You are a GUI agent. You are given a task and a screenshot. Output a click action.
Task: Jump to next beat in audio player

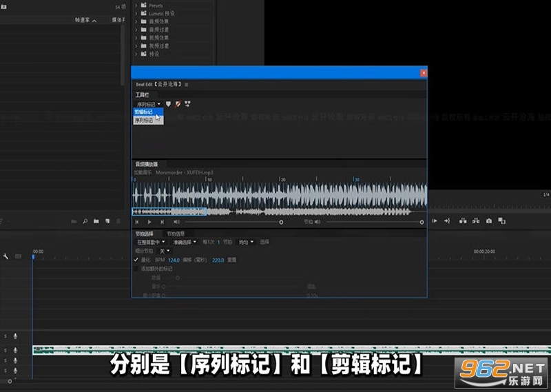pyautogui.click(x=162, y=222)
